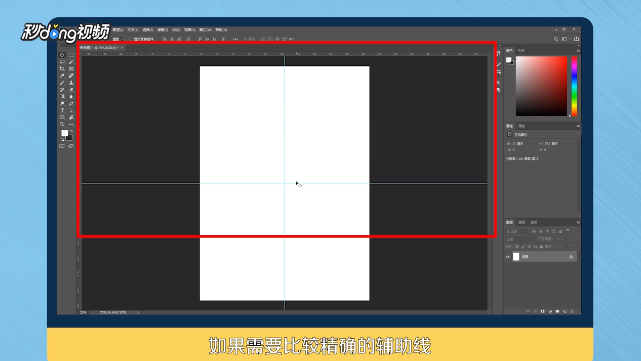Open the layer filter kind dropdown
The height and width of the screenshot is (361, 641).
(517, 231)
